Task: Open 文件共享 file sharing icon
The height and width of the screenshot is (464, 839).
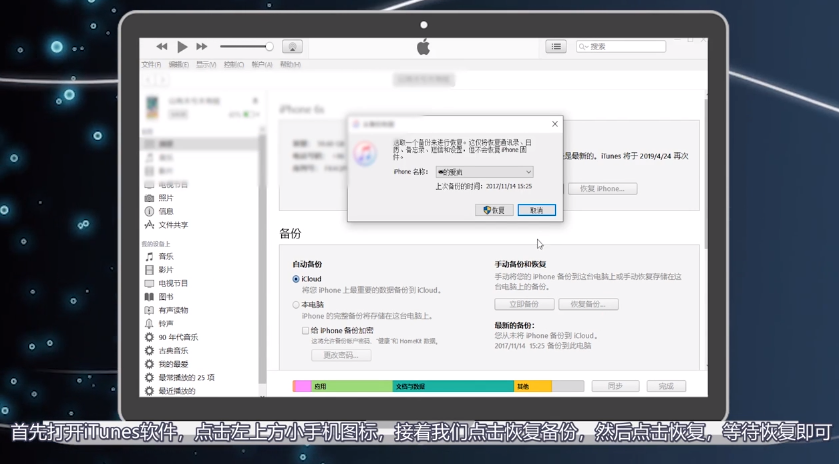Action: pyautogui.click(x=149, y=225)
